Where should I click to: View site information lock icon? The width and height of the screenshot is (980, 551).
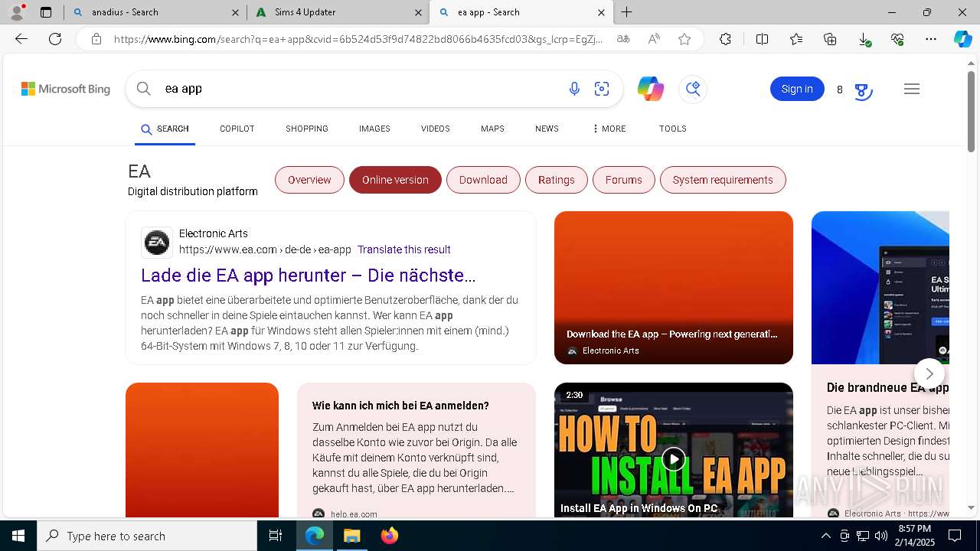(x=96, y=39)
